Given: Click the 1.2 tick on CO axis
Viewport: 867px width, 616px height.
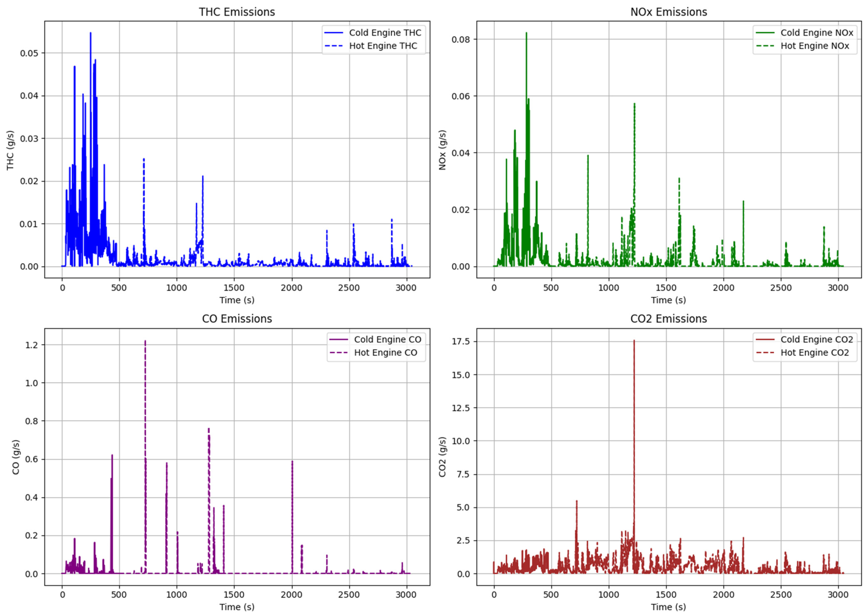Looking at the screenshot, I should (x=31, y=345).
